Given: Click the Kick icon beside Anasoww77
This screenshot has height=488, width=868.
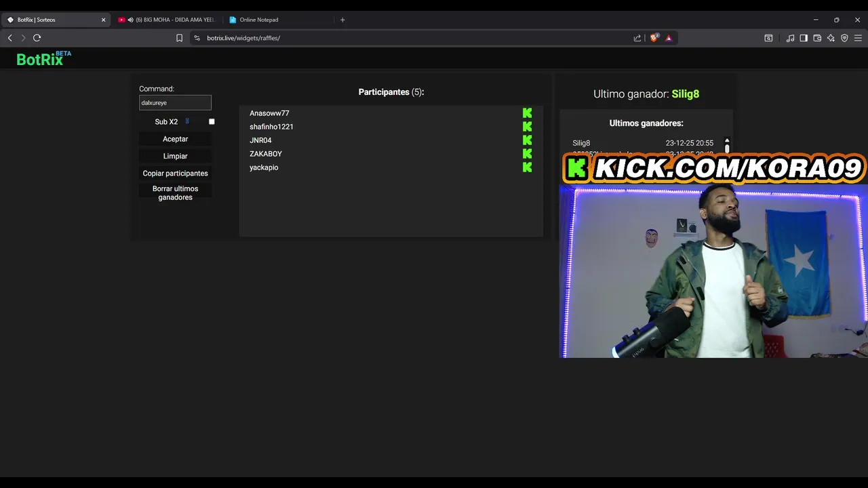Looking at the screenshot, I should 527,113.
